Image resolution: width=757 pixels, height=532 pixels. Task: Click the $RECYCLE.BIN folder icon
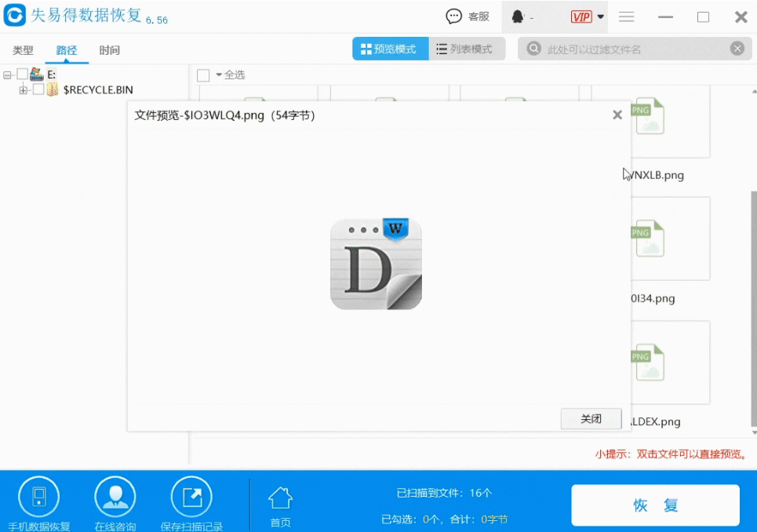coord(53,89)
